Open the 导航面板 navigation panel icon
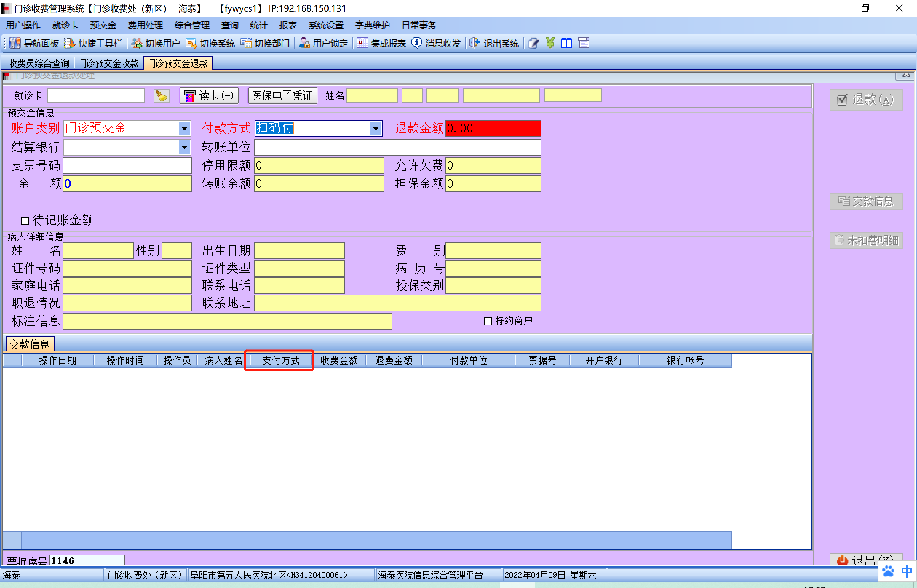This screenshot has height=588, width=917. coord(15,43)
